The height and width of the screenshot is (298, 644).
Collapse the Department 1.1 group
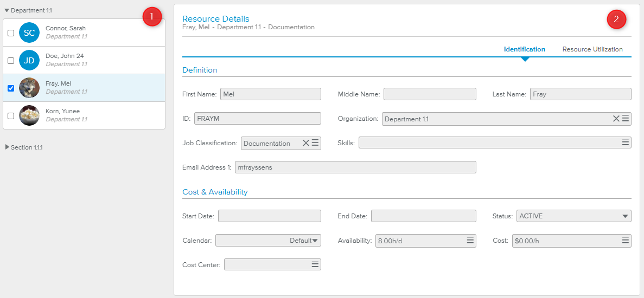7,10
